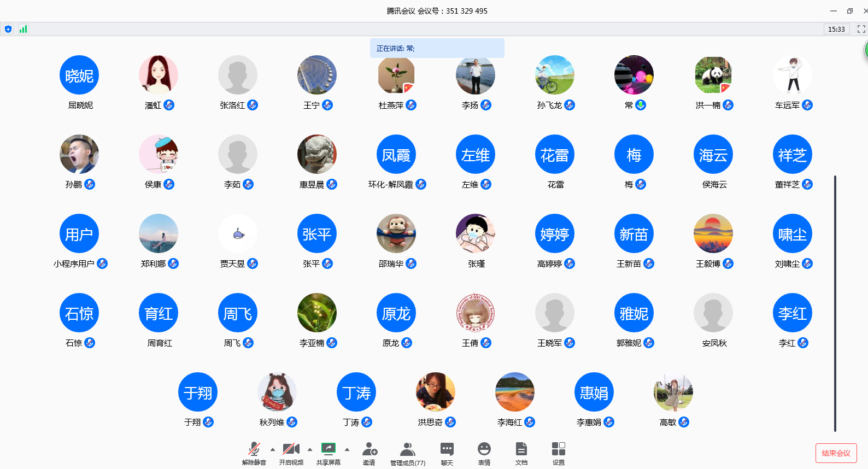
Task: Click the 正在讲话 speaking indicator banner
Action: [437, 48]
